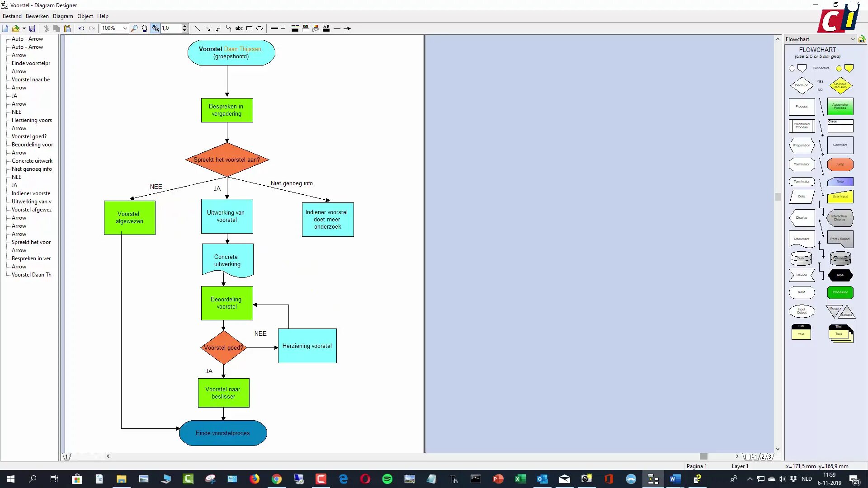Open the Bewerken menu

37,16
